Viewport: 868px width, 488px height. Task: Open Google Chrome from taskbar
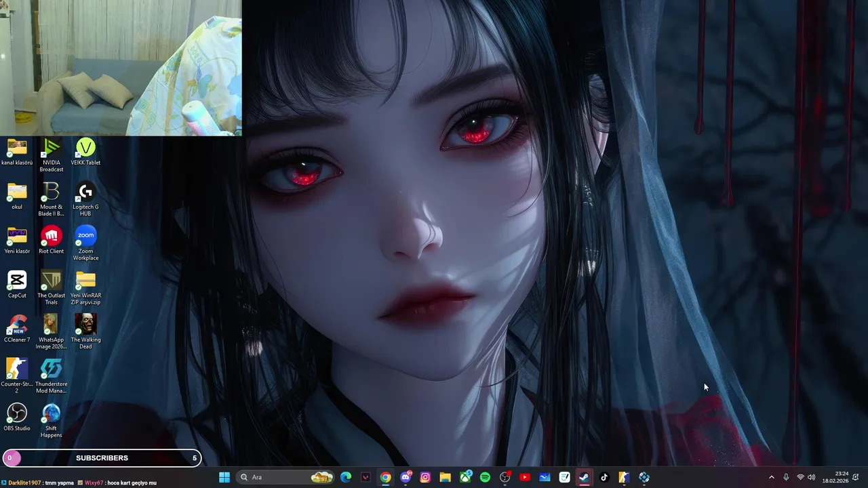click(385, 477)
